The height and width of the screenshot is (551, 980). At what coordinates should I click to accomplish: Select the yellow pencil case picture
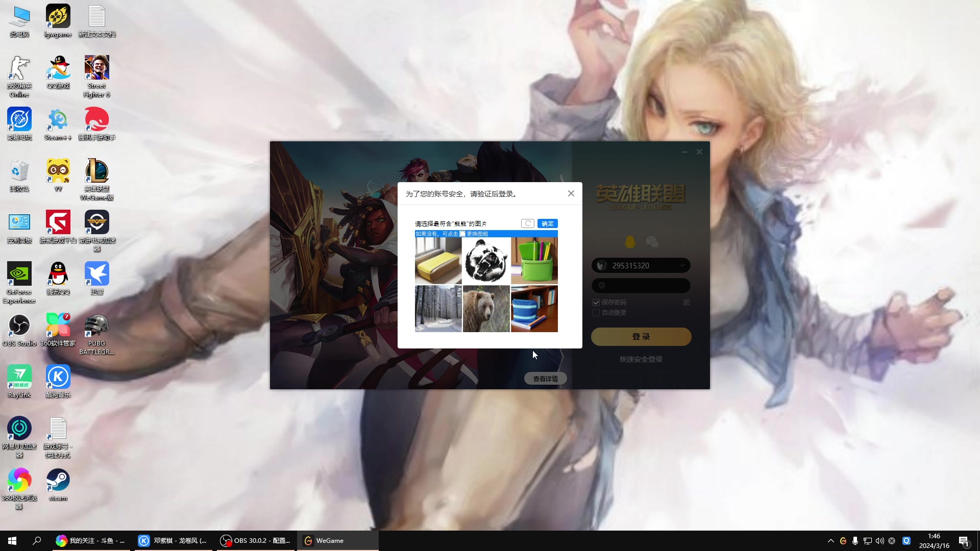[438, 261]
